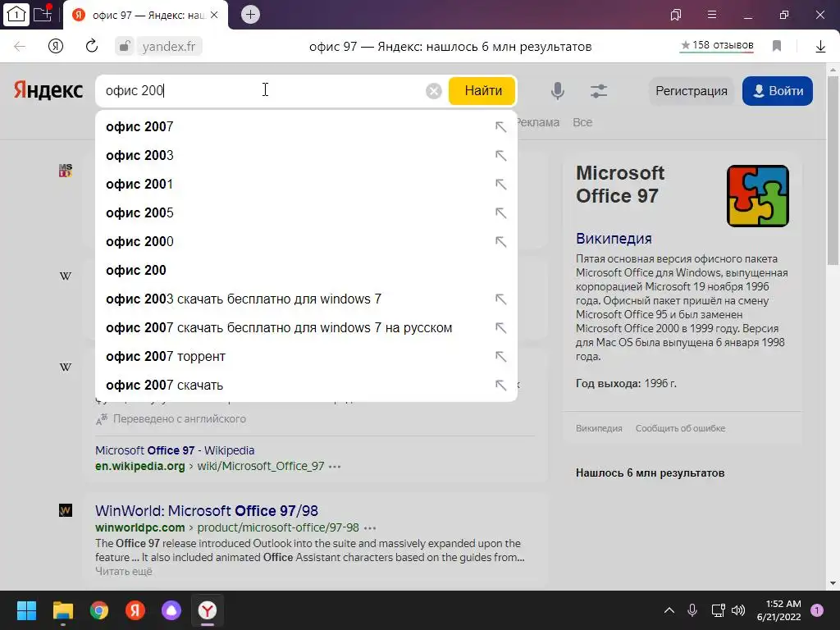Image resolution: width=840 pixels, height=630 pixels.
Task: Launch Google Chrome from the taskbar
Action: (99, 610)
